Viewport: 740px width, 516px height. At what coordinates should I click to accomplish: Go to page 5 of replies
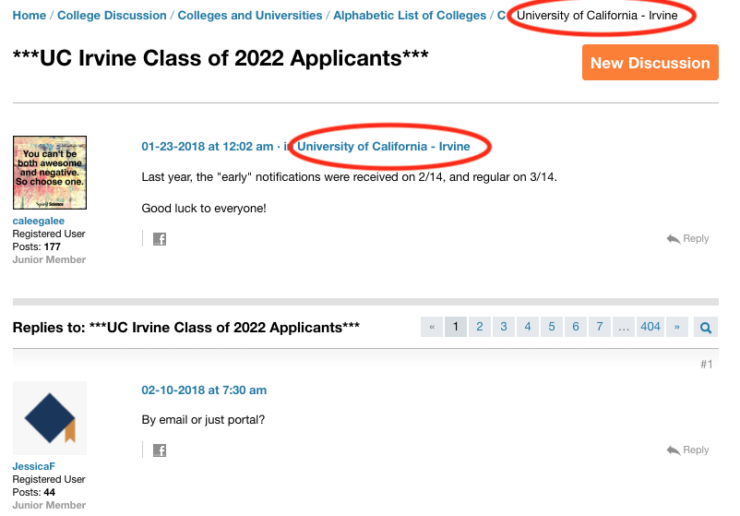pyautogui.click(x=552, y=327)
